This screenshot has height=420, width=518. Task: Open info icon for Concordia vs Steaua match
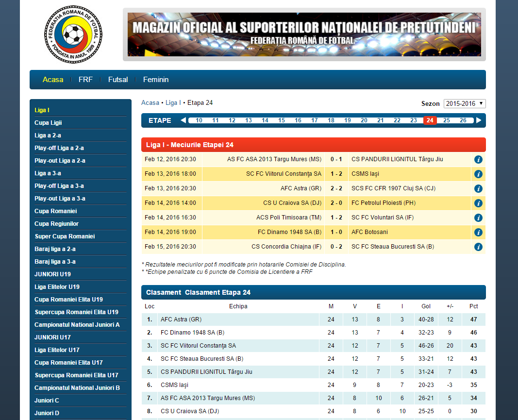(478, 247)
